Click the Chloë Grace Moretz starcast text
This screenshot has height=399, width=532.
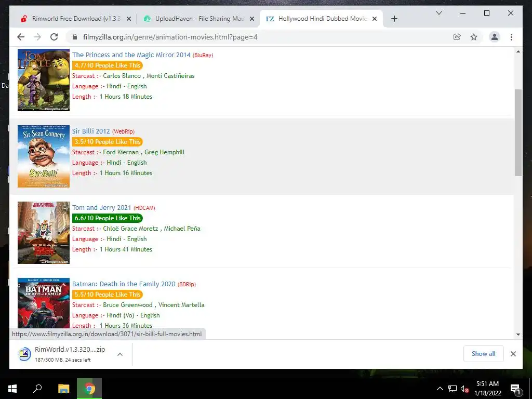tap(151, 229)
